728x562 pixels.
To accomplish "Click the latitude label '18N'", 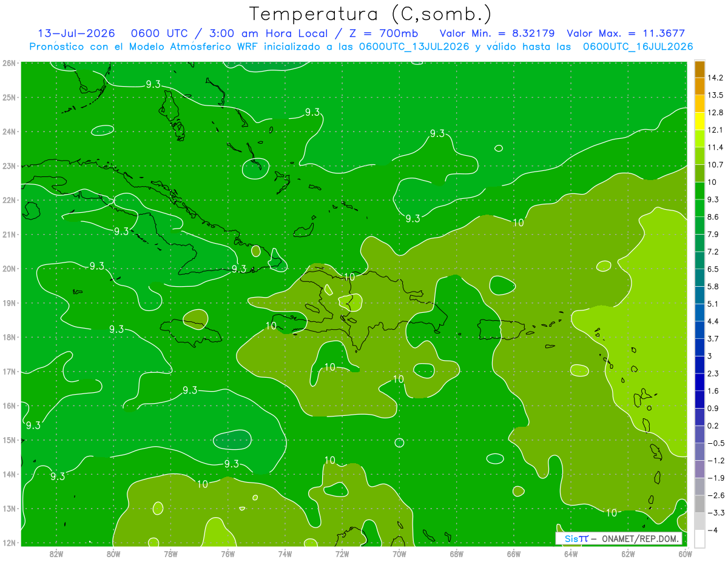I will point(9,337).
